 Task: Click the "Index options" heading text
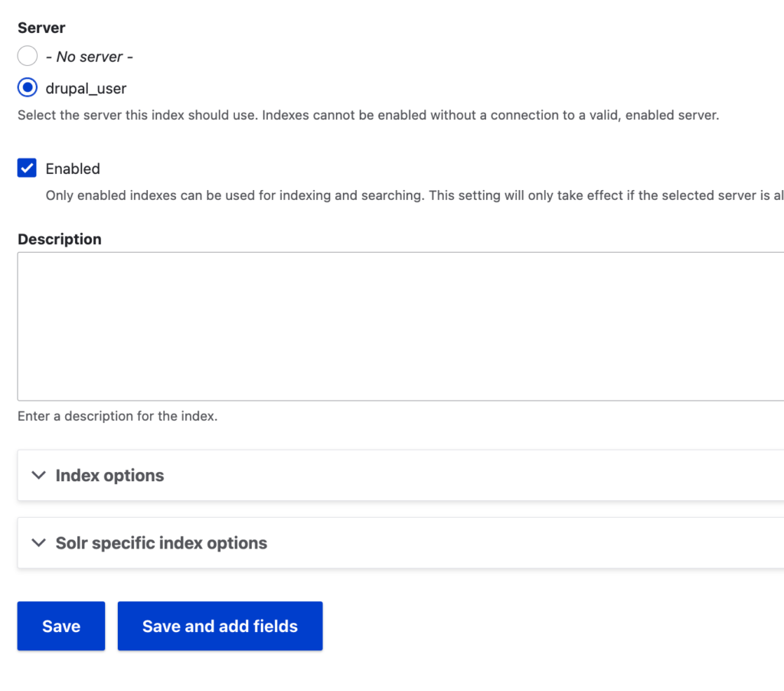tap(109, 475)
